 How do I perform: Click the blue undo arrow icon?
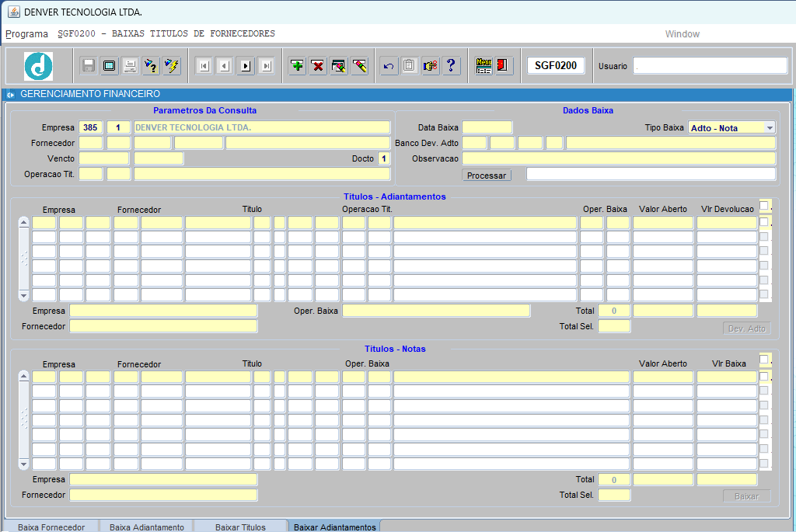pyautogui.click(x=389, y=66)
